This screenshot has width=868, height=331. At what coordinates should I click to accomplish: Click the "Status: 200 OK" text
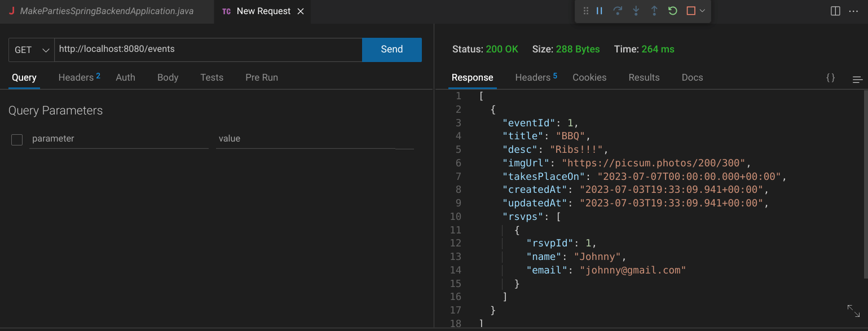tap(485, 49)
